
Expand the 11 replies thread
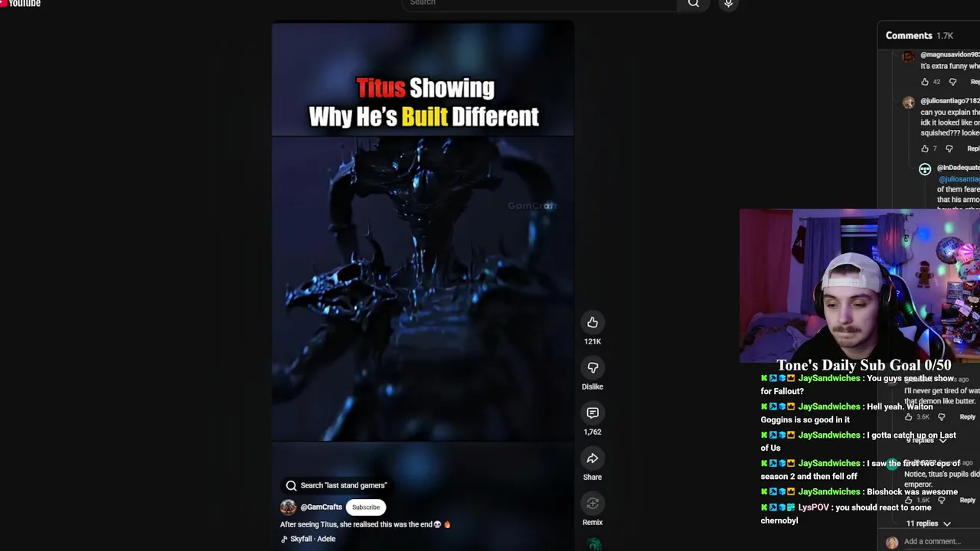tap(928, 523)
